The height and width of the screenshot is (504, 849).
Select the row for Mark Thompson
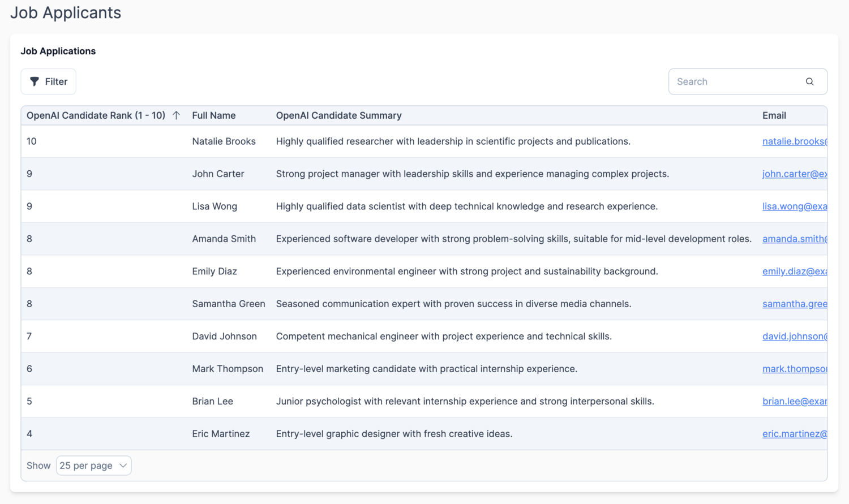click(x=396, y=368)
